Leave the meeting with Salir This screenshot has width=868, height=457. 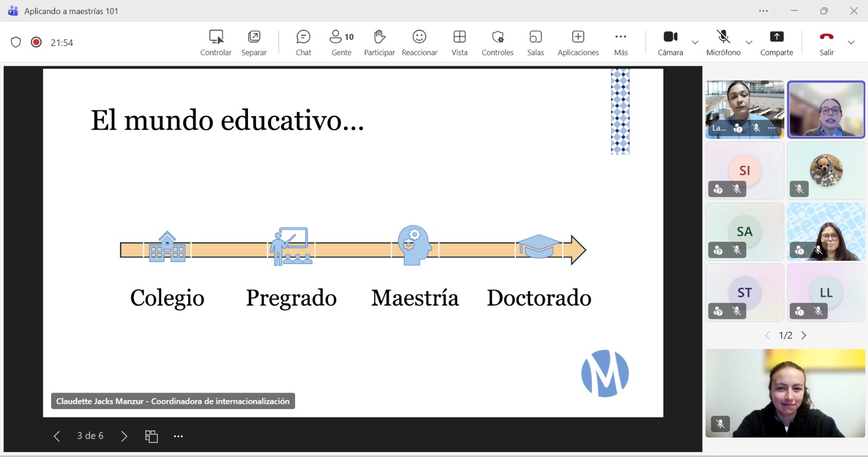[x=826, y=42]
